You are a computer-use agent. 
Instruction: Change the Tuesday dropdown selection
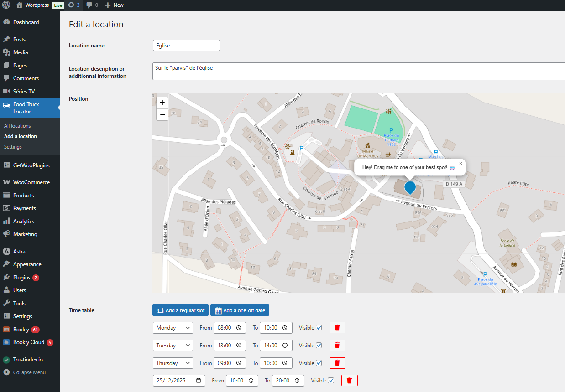click(x=173, y=345)
